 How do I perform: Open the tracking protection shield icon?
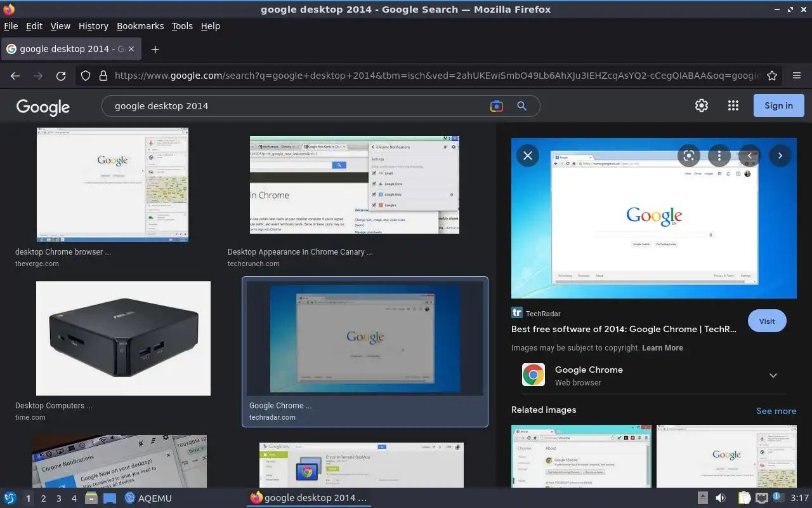pos(86,76)
